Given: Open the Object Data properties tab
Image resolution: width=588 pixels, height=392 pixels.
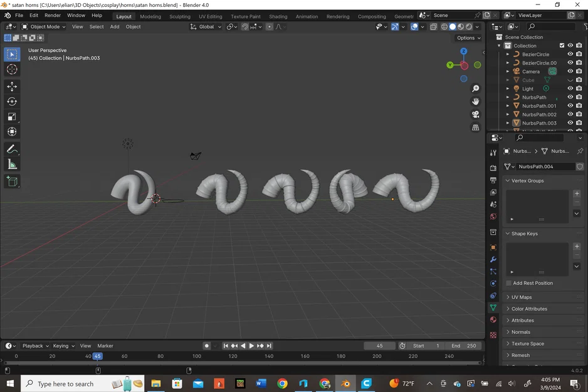Looking at the screenshot, I should (x=493, y=307).
